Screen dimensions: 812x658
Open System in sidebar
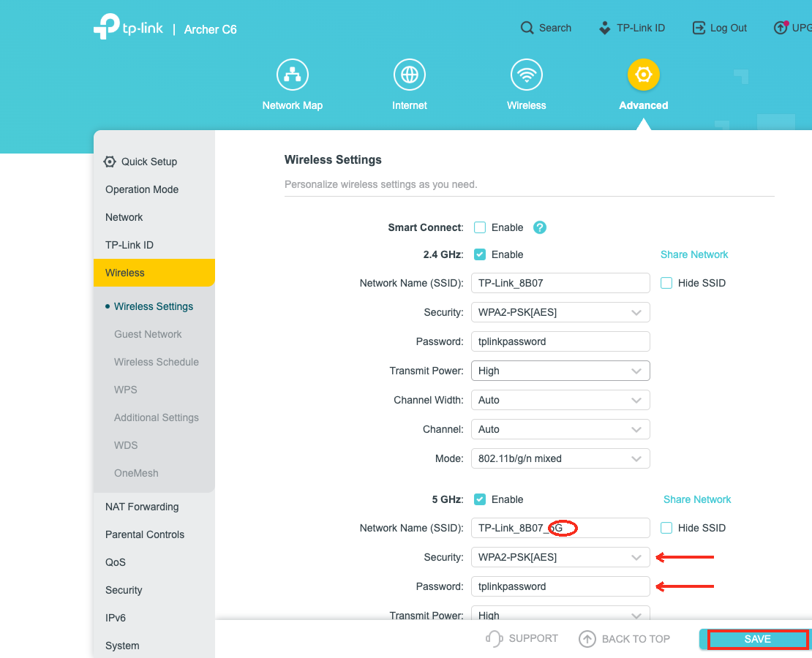(x=122, y=646)
